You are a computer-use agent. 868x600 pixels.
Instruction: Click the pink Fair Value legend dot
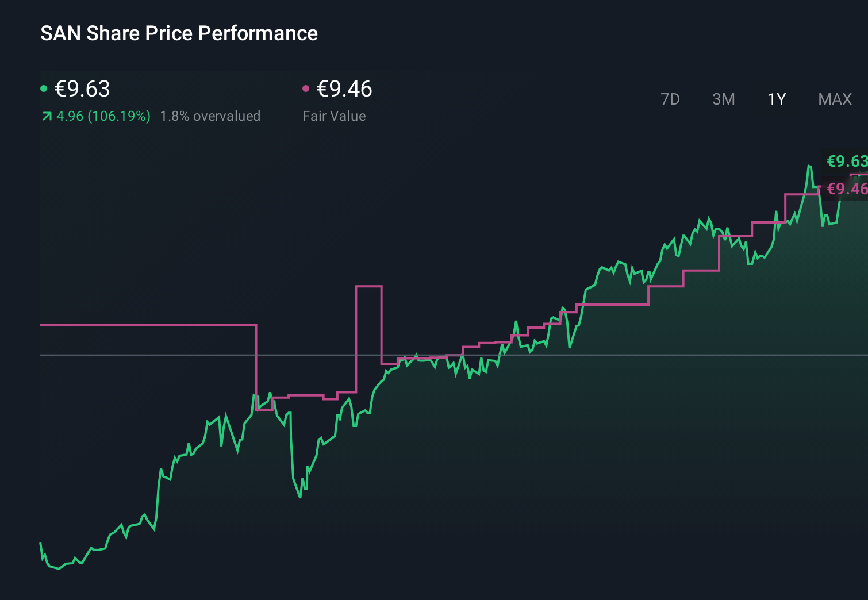306,88
